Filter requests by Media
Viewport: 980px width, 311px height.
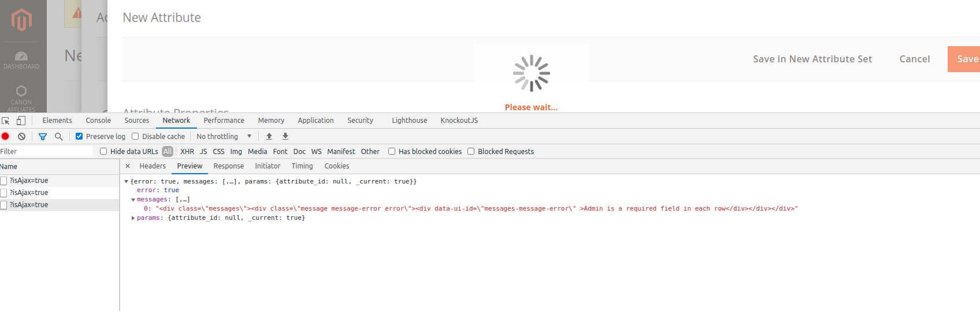pyautogui.click(x=257, y=152)
